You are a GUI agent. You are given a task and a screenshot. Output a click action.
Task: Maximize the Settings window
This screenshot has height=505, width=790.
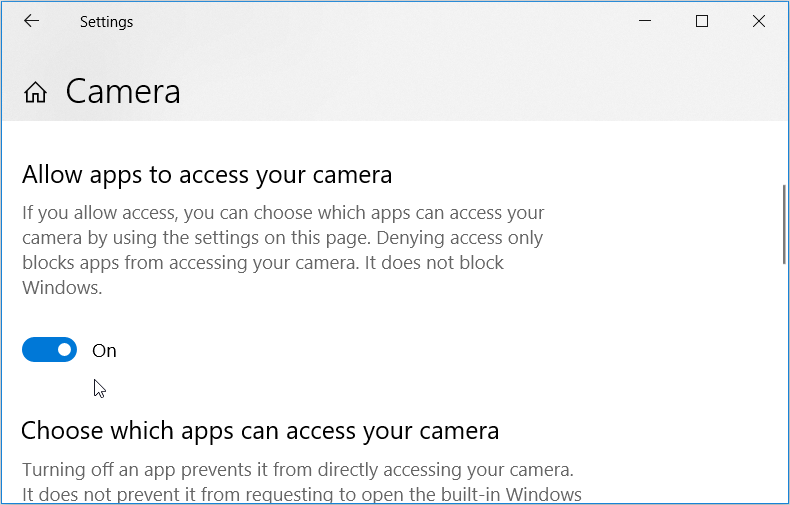pyautogui.click(x=702, y=21)
